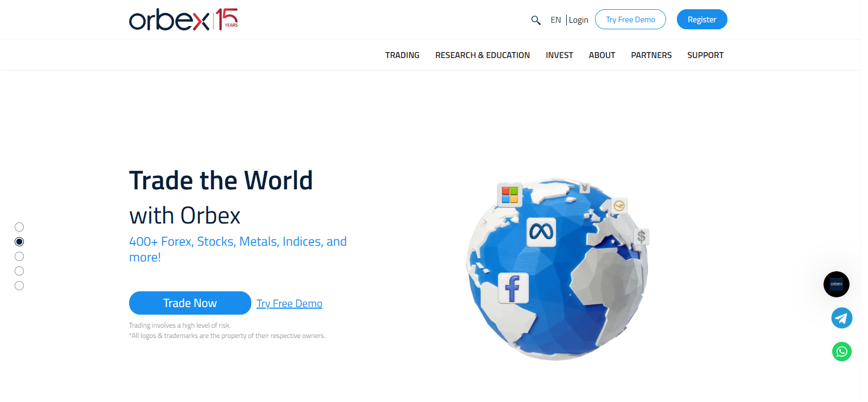
Task: Follow the Try Free Demo hero link
Action: [x=289, y=304]
